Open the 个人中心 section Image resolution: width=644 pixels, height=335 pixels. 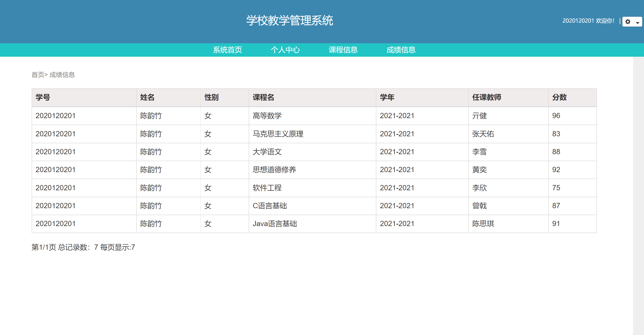(286, 50)
